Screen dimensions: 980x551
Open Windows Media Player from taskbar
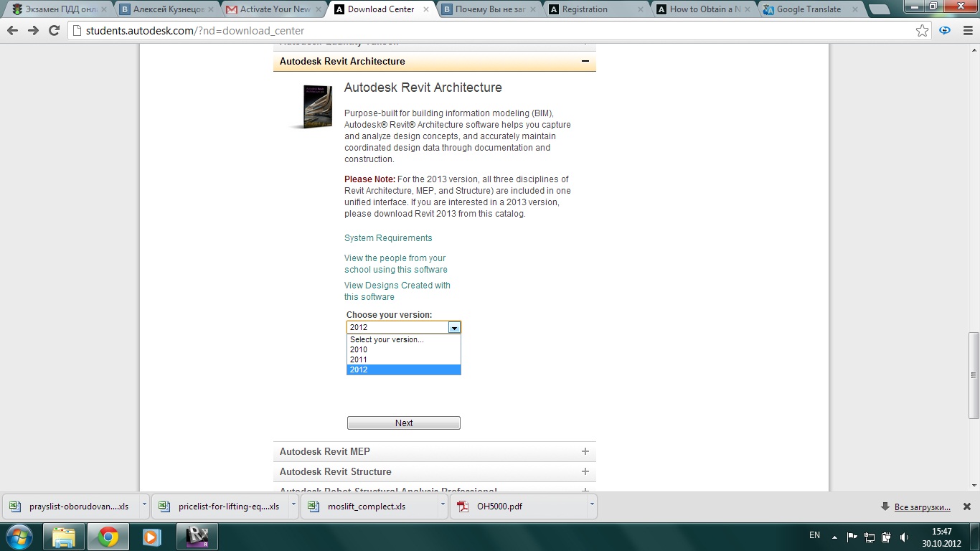tap(151, 537)
